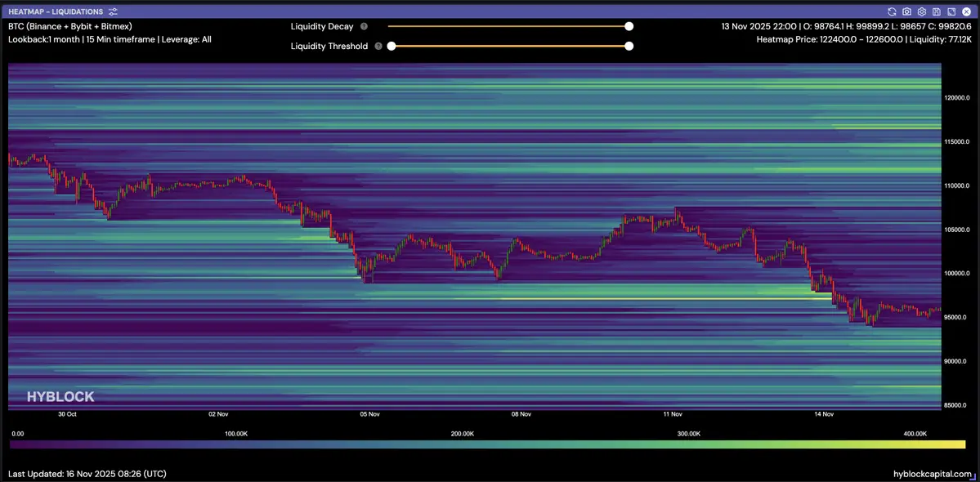Viewport: 980px width, 482px height.
Task: Click the 14 Nov date axis label
Action: 825,414
